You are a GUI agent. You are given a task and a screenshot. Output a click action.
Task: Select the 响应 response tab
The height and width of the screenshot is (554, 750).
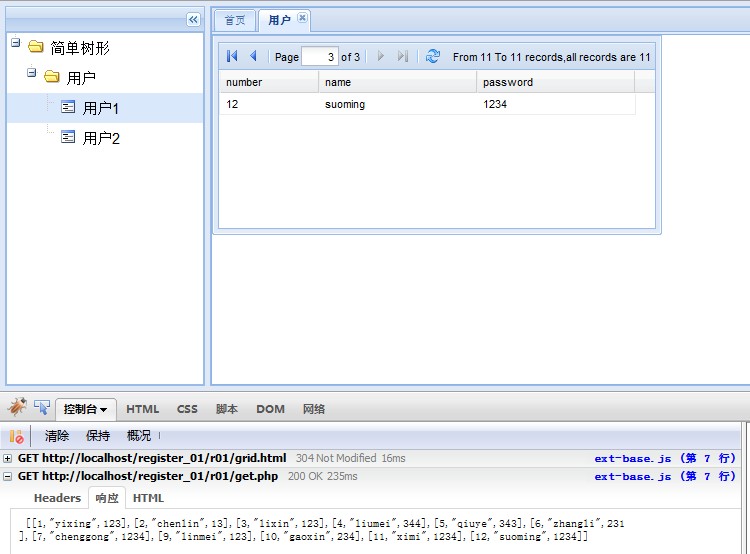pyautogui.click(x=107, y=499)
